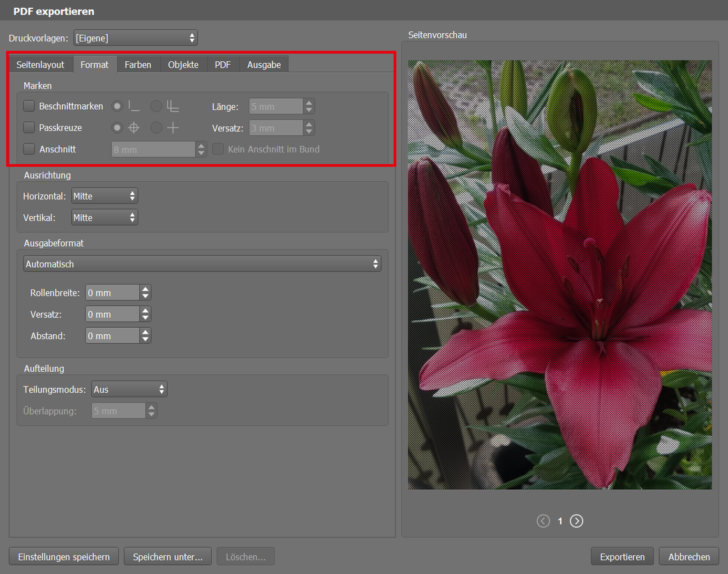
Task: Select single-line crop mark style
Action: pyautogui.click(x=118, y=107)
